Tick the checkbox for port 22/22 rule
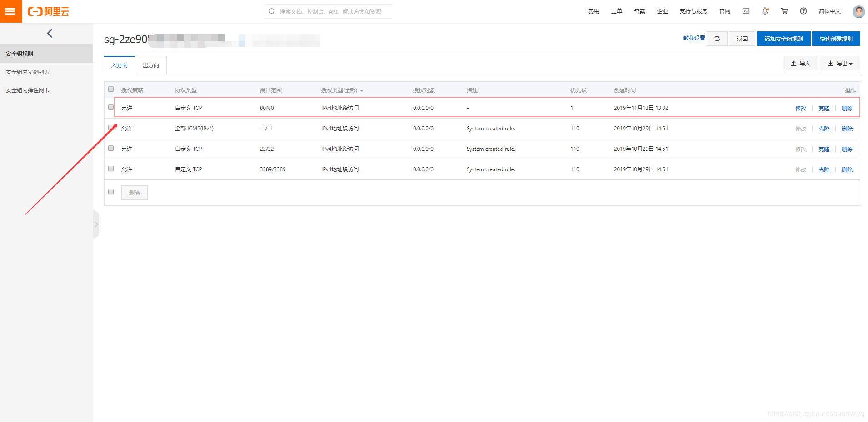Viewport: 868px width, 422px height. [x=111, y=149]
